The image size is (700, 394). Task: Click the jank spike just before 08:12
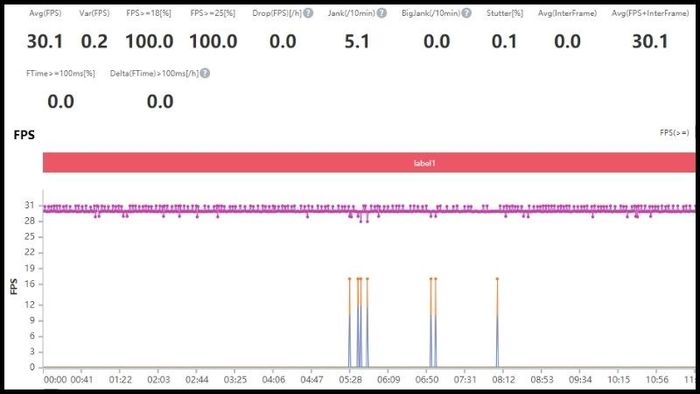point(497,322)
